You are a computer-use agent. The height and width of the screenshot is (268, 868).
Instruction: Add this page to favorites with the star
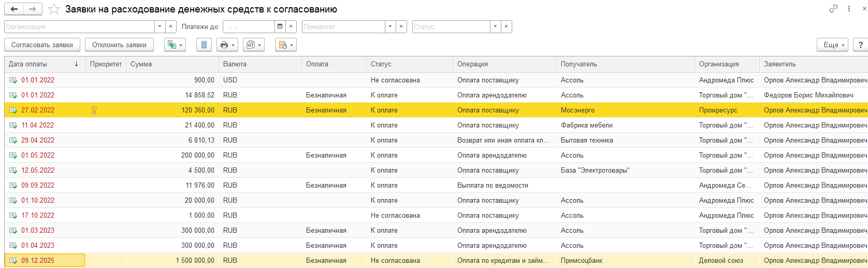pyautogui.click(x=54, y=9)
